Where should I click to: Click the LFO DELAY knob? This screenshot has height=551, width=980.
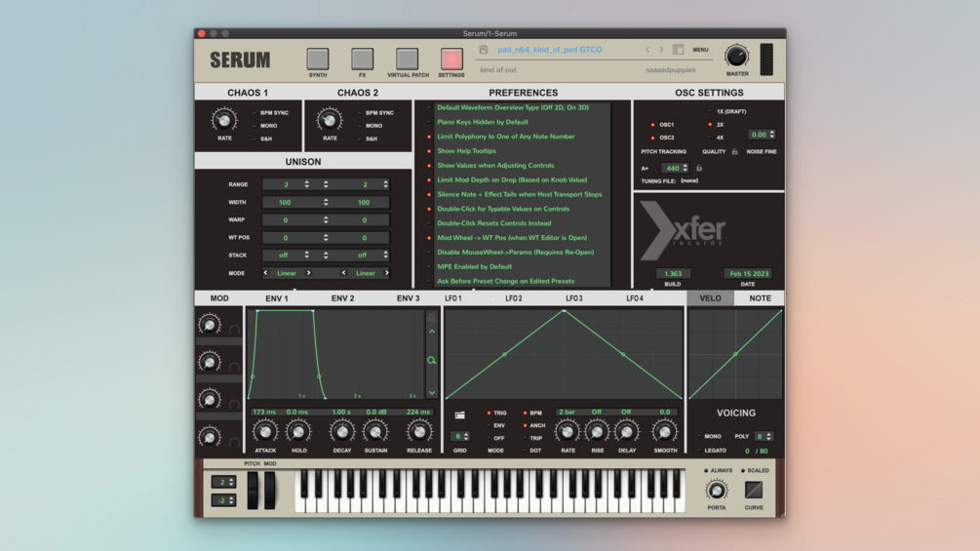627,432
